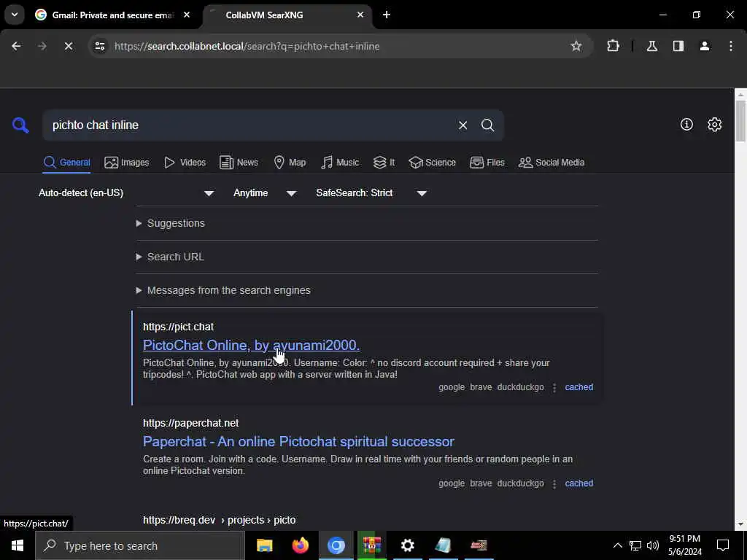Open SearXNG preferences gear icon
The width and height of the screenshot is (747, 560).
pos(715,124)
